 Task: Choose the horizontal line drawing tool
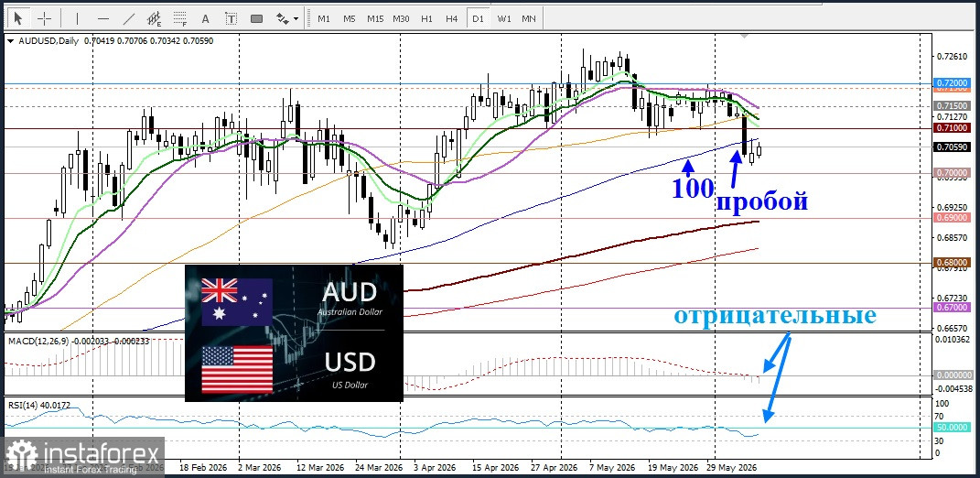(103, 18)
